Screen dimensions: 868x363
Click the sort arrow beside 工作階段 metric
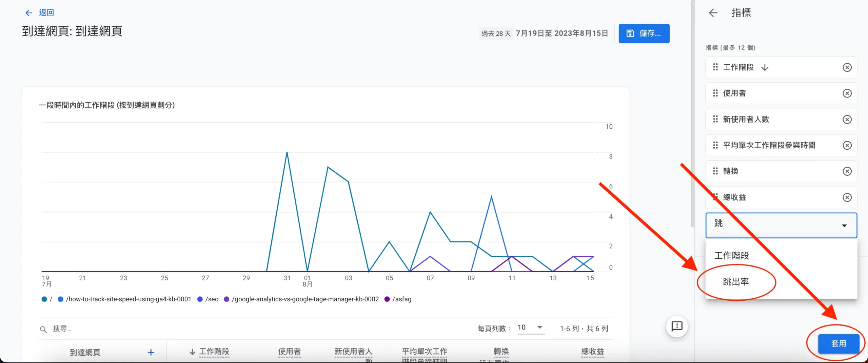tap(765, 67)
